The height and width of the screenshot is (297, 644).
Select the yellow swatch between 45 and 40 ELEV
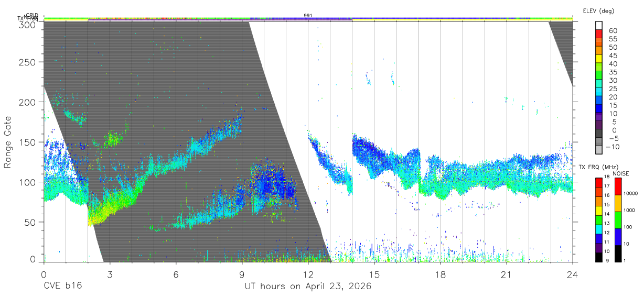point(599,59)
